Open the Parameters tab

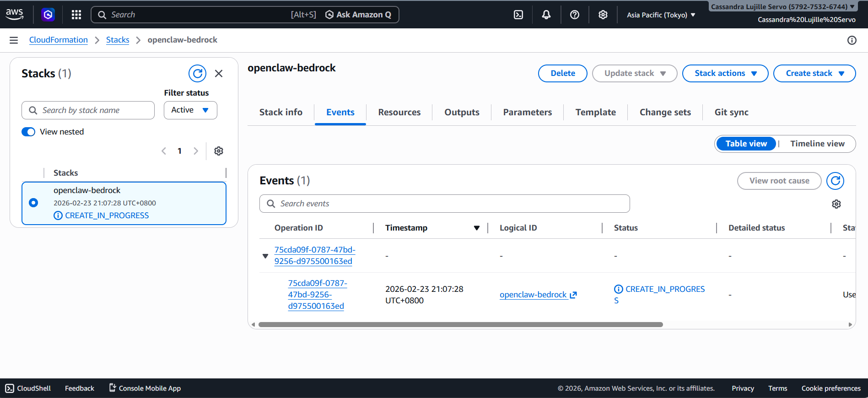click(527, 112)
